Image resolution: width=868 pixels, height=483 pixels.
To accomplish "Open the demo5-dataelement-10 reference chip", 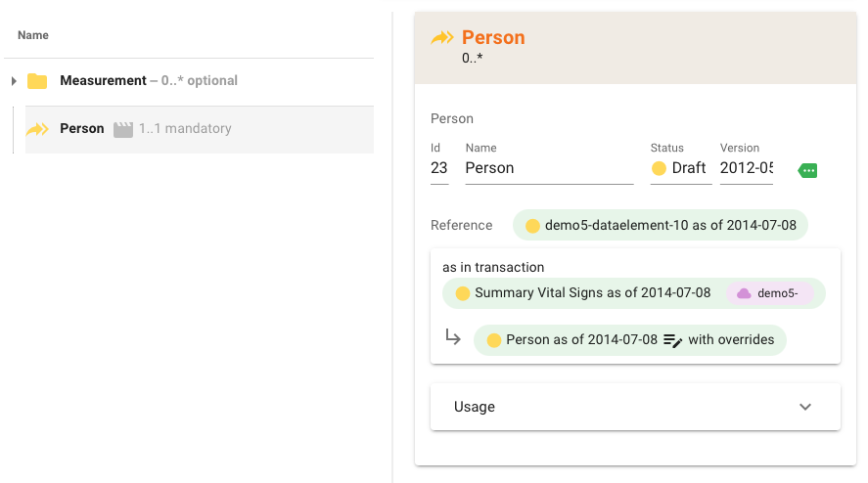I will (661, 226).
